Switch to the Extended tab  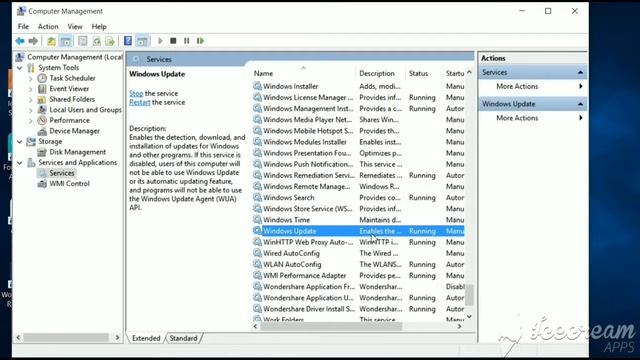coord(146,338)
